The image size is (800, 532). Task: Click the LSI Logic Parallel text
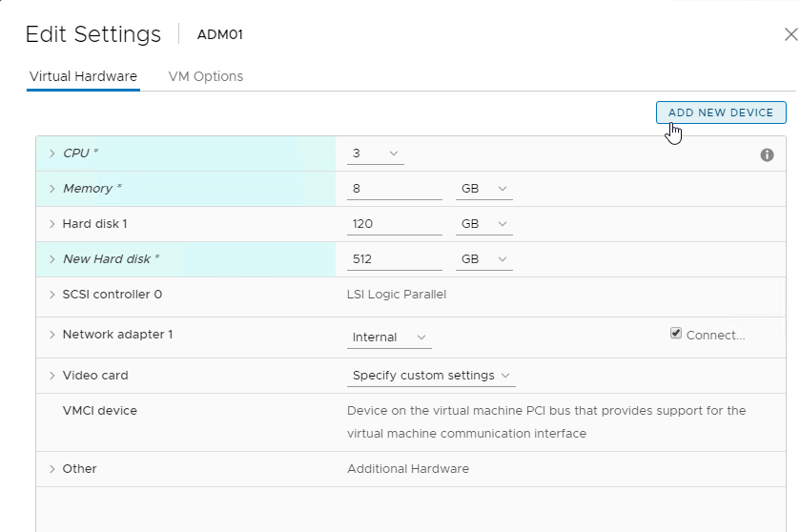pos(397,295)
